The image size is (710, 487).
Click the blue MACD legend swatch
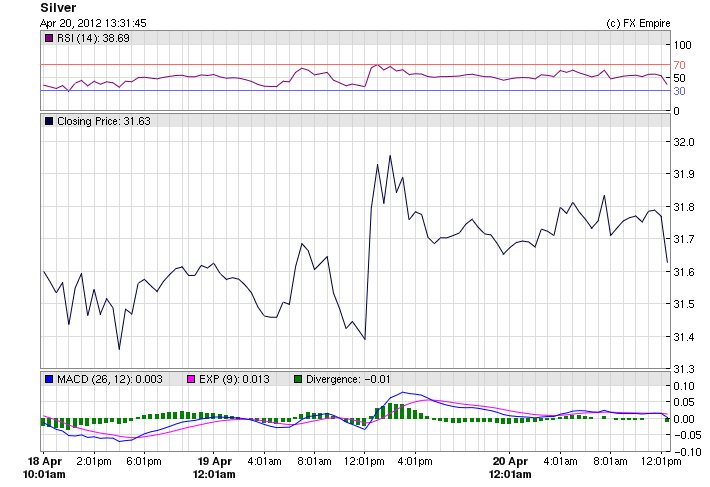coord(50,379)
